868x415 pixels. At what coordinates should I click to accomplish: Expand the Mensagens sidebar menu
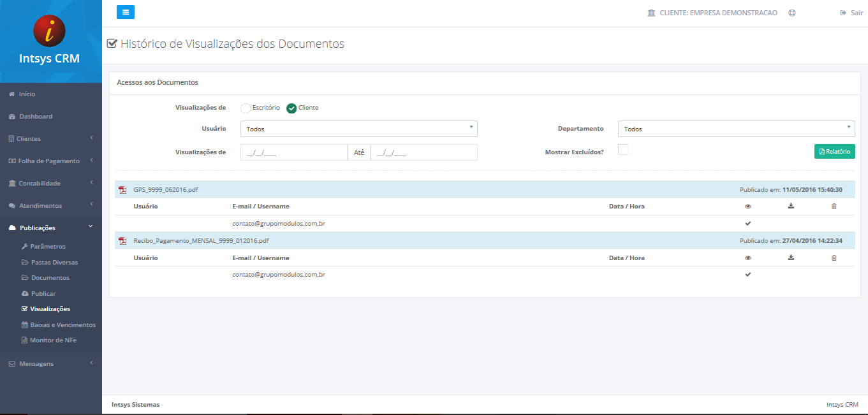(x=51, y=364)
